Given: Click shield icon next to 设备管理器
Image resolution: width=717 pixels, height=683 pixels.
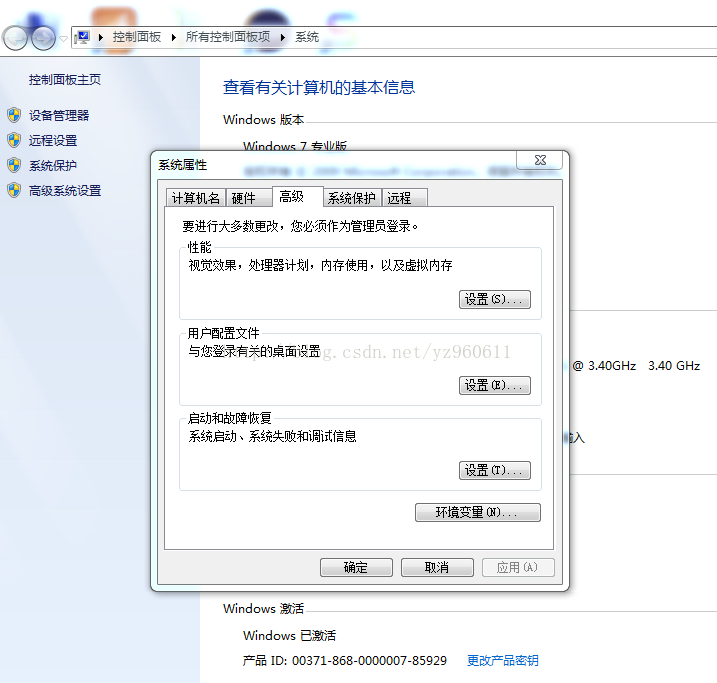Looking at the screenshot, I should coord(14,115).
